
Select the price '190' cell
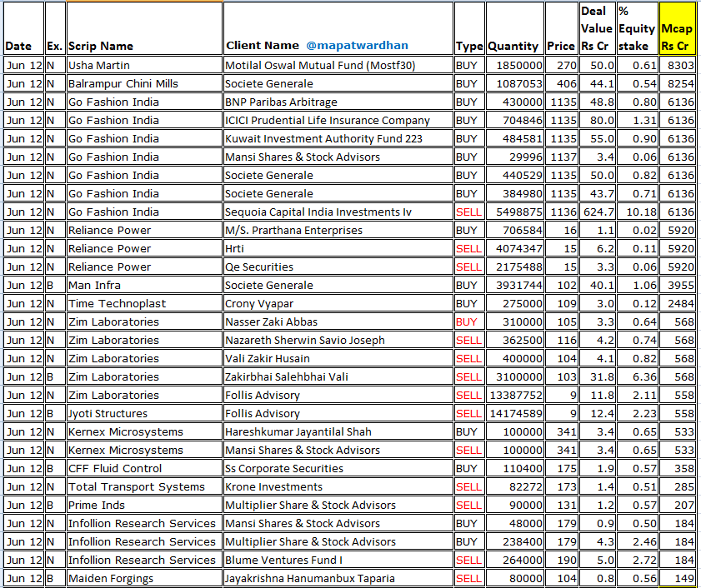point(562,560)
